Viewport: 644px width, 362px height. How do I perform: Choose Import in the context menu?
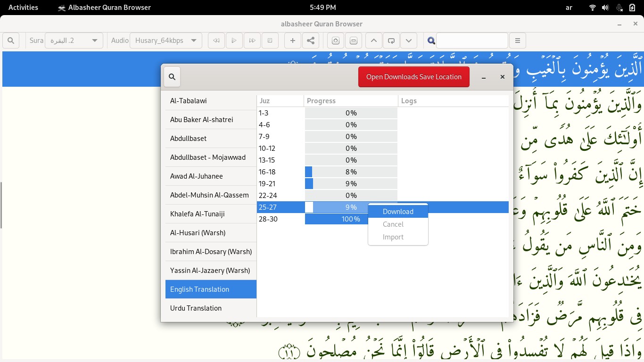point(398,237)
